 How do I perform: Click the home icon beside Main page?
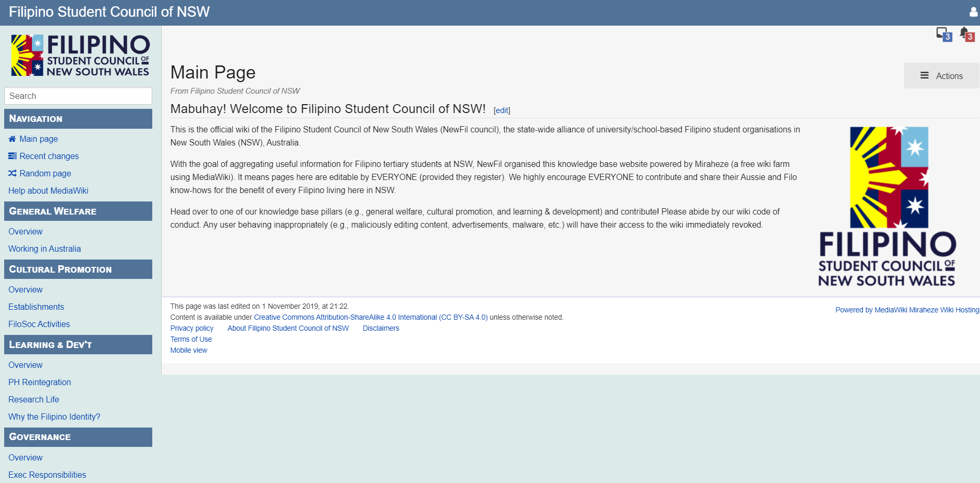13,139
